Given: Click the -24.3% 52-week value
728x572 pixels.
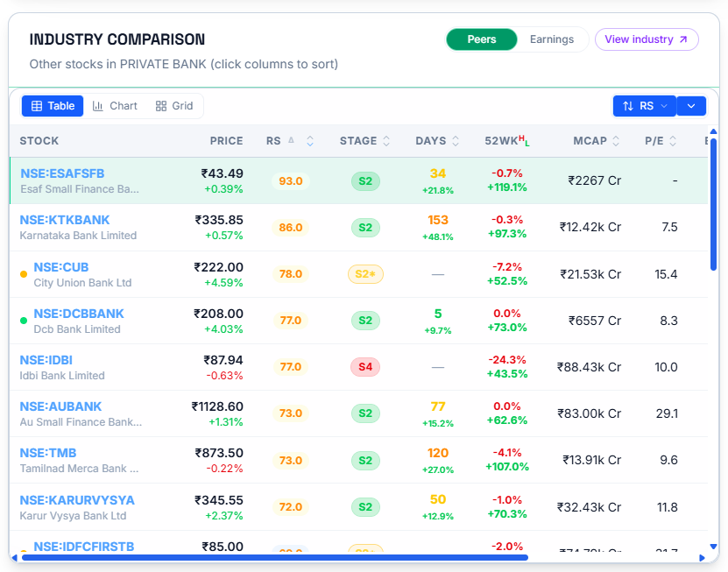Looking at the screenshot, I should (x=507, y=360).
